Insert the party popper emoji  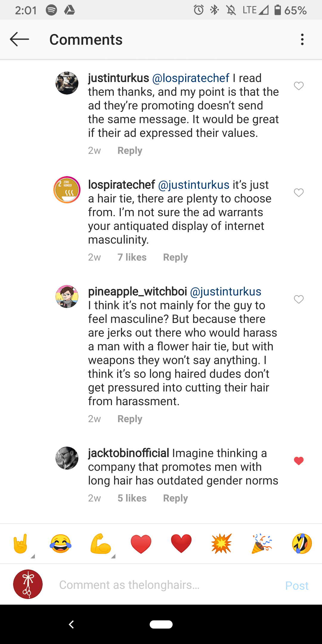pos(262,544)
